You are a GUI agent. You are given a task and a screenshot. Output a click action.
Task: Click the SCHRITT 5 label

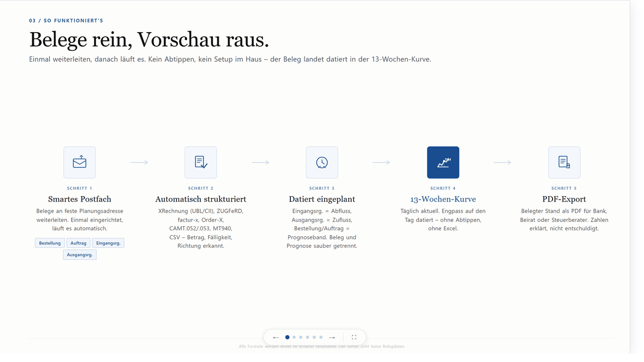[564, 189]
